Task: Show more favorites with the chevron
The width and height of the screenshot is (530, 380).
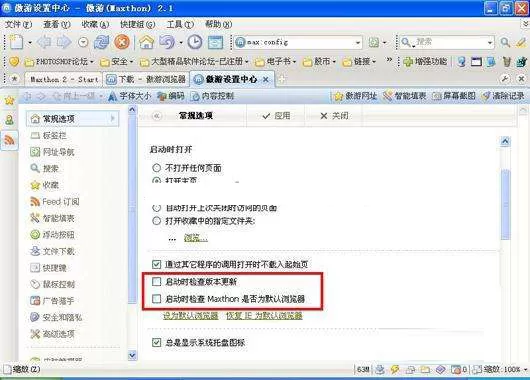Action: coord(389,60)
